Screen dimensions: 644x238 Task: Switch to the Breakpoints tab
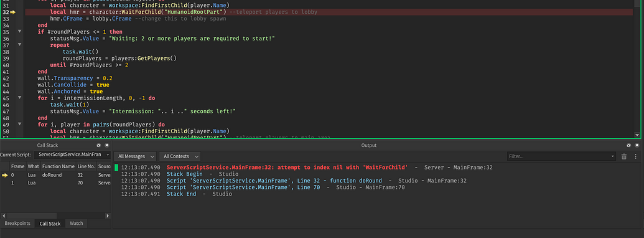tap(17, 223)
